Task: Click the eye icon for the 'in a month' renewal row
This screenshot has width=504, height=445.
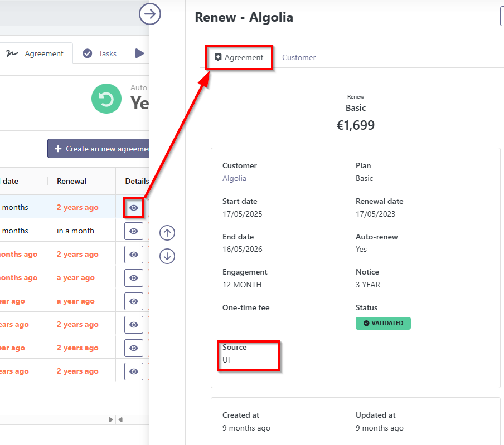Action: 134,231
